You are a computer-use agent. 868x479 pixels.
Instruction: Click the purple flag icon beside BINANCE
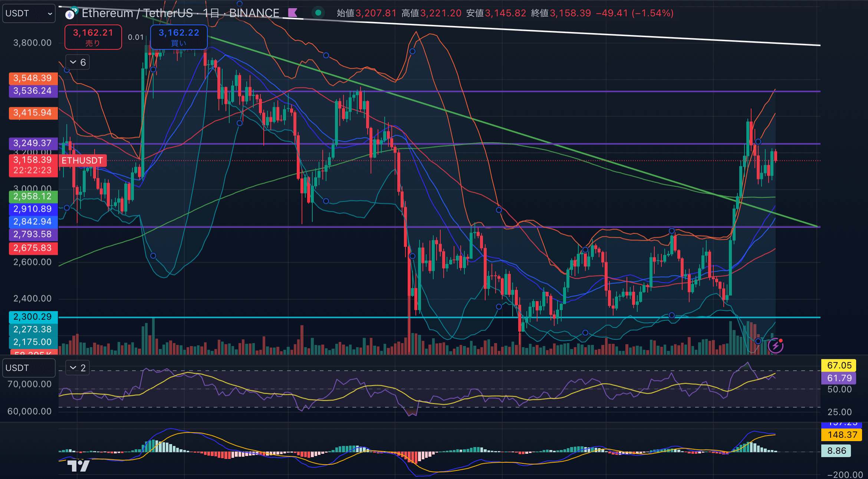tap(293, 13)
